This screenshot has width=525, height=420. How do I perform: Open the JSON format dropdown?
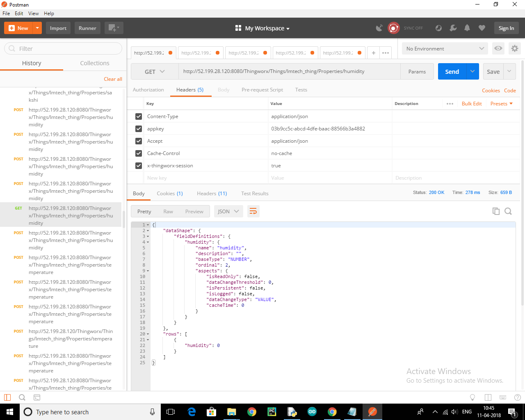click(x=228, y=211)
